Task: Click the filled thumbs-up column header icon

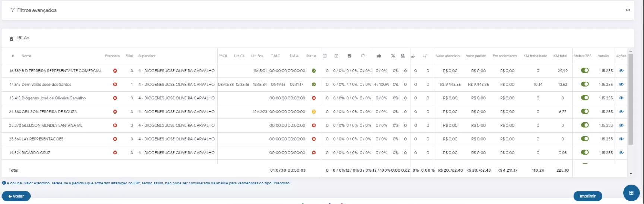Action: coord(379,56)
